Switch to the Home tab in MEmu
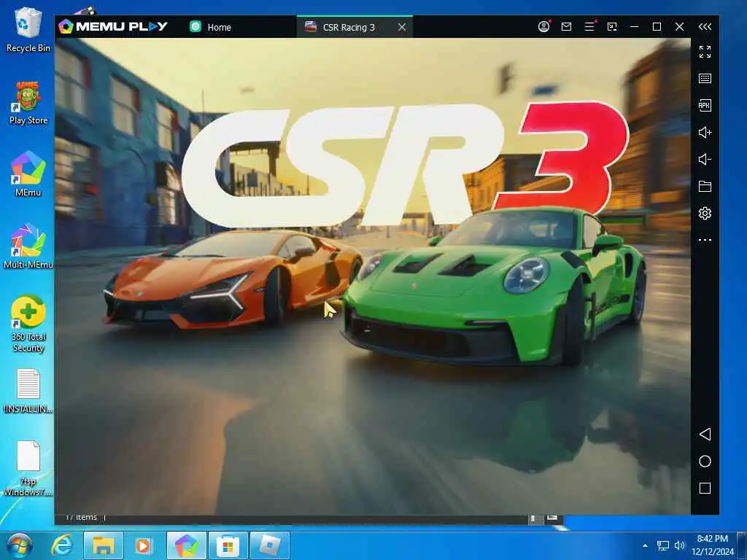 (x=210, y=27)
